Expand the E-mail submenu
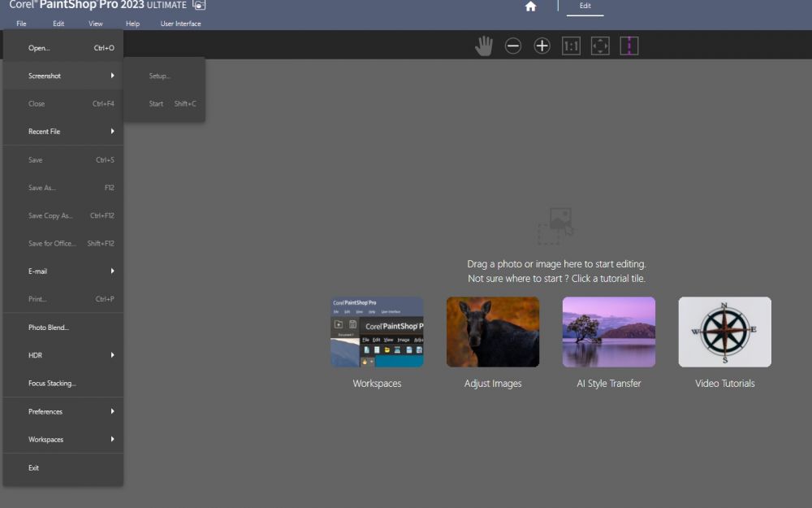 [x=63, y=271]
